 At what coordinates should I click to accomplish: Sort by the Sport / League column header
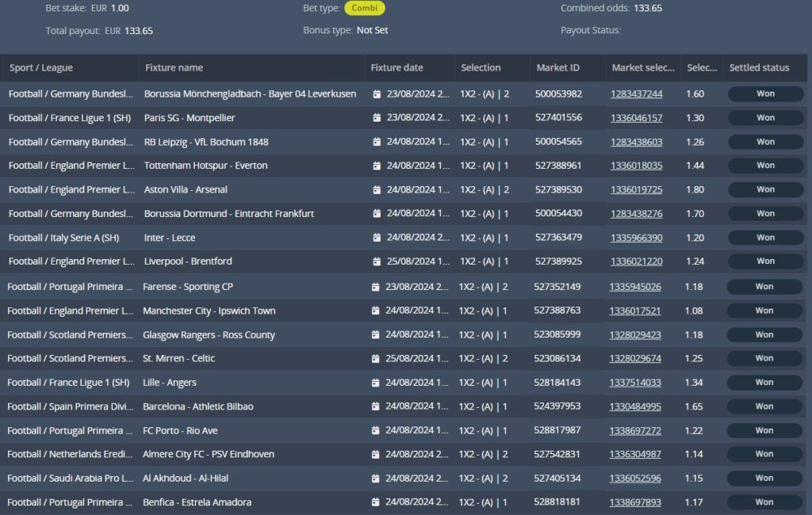tap(41, 68)
